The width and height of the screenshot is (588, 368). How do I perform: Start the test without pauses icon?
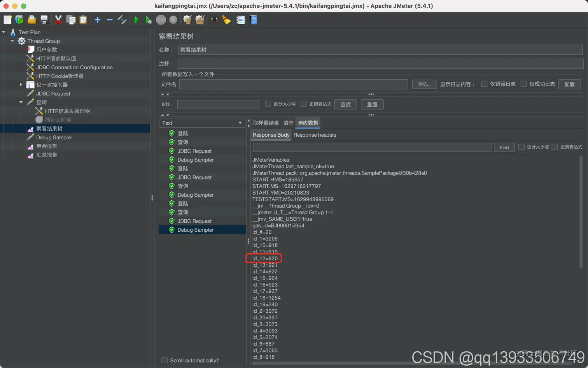[x=149, y=20]
